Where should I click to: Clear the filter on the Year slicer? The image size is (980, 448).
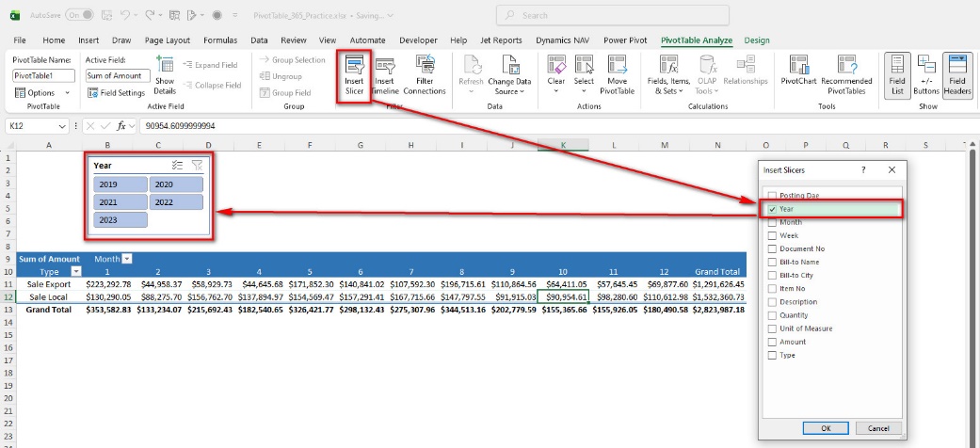[x=197, y=166]
